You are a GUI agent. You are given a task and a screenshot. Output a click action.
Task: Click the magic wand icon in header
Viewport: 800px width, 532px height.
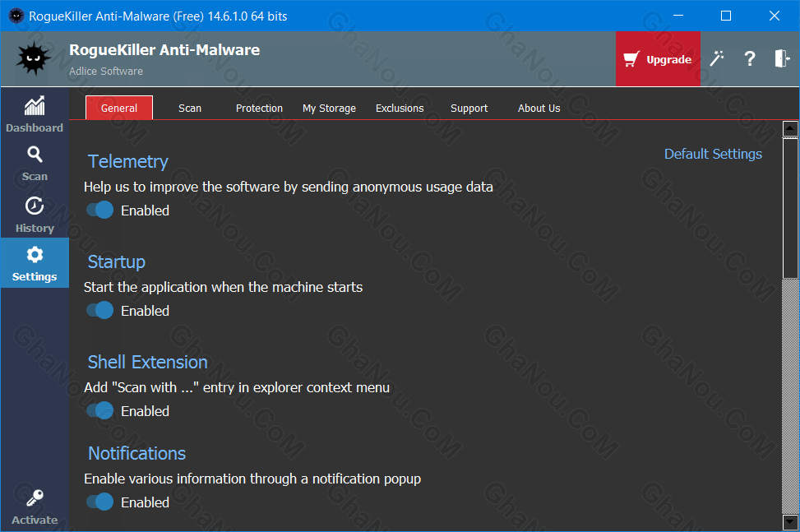717,58
